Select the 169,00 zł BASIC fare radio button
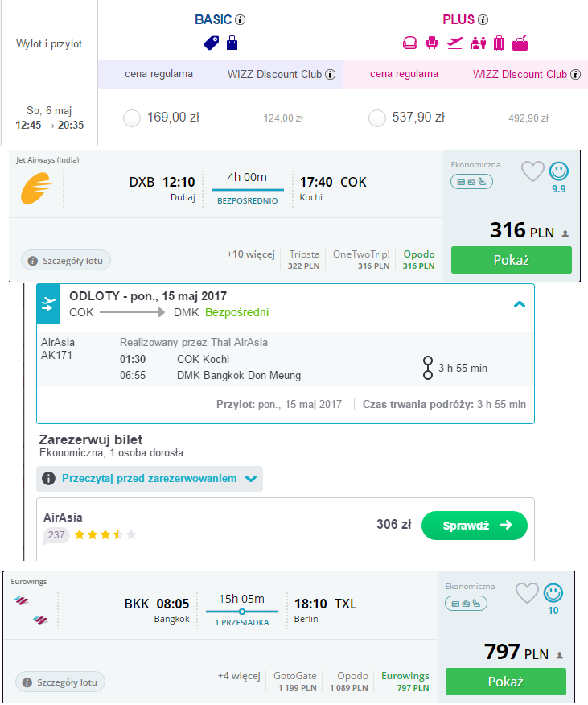Image resolution: width=588 pixels, height=705 pixels. click(132, 118)
